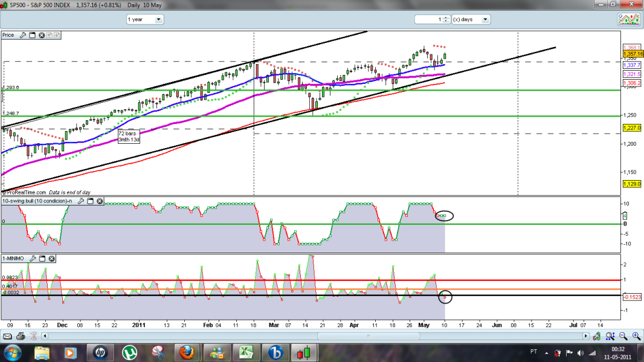Image resolution: width=644 pixels, height=362 pixels.
Task: Maximize the 1-MNMO indicator panel
Action: pos(42,259)
